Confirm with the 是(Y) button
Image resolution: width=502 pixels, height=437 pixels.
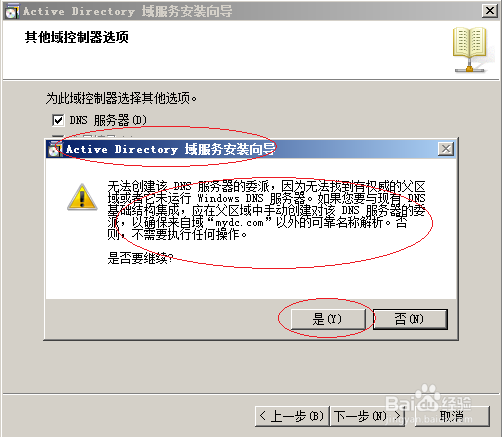(328, 319)
